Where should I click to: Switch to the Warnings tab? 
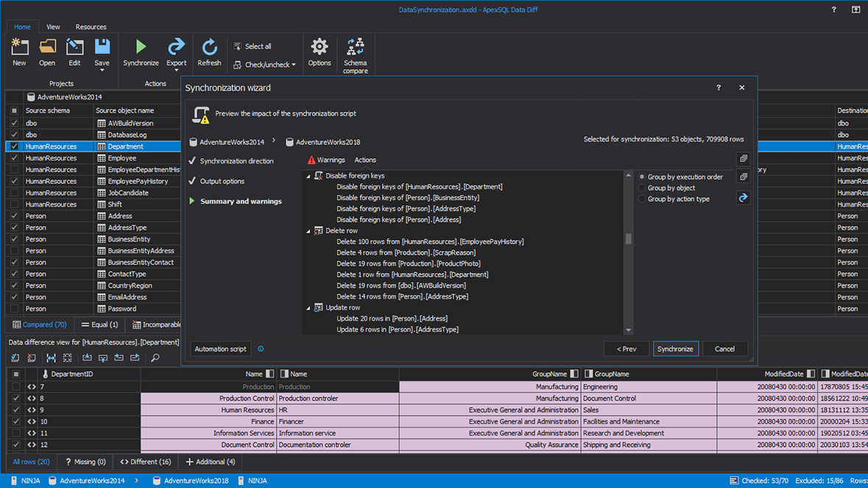[327, 160]
